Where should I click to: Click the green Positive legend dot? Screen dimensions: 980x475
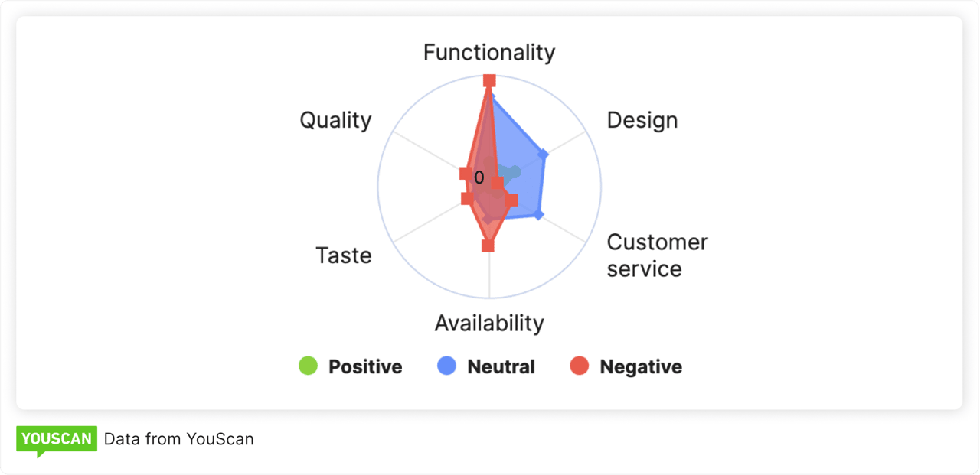click(x=308, y=366)
